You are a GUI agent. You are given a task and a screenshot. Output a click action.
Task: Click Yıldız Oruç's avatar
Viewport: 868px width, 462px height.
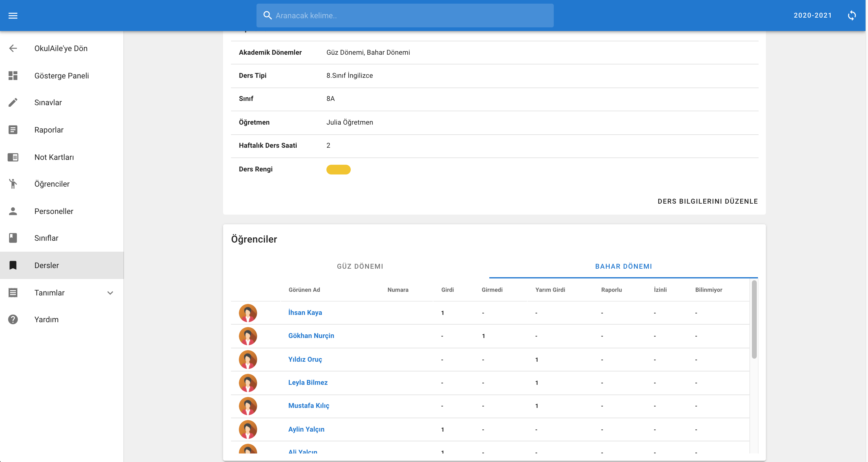tap(248, 360)
